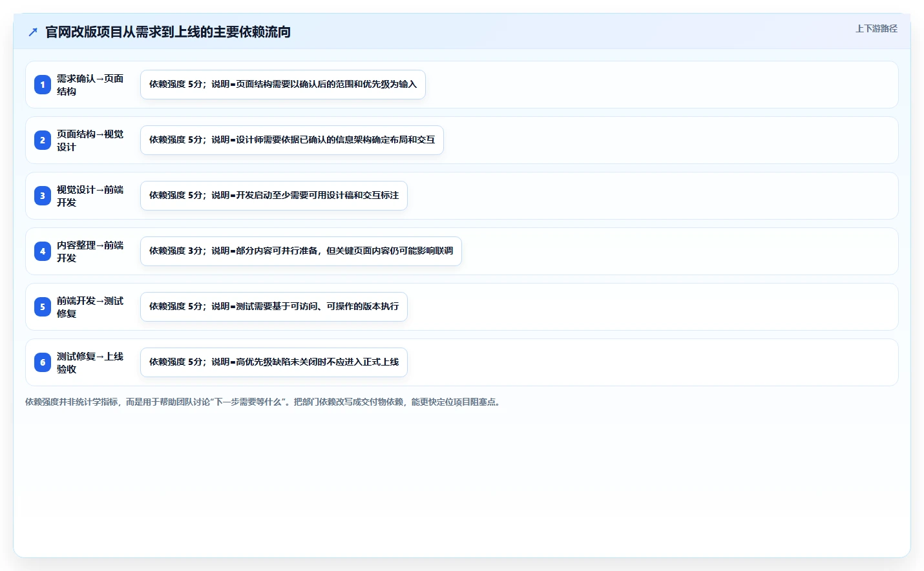Click the step 4 number badge
This screenshot has width=924, height=571.
43,251
